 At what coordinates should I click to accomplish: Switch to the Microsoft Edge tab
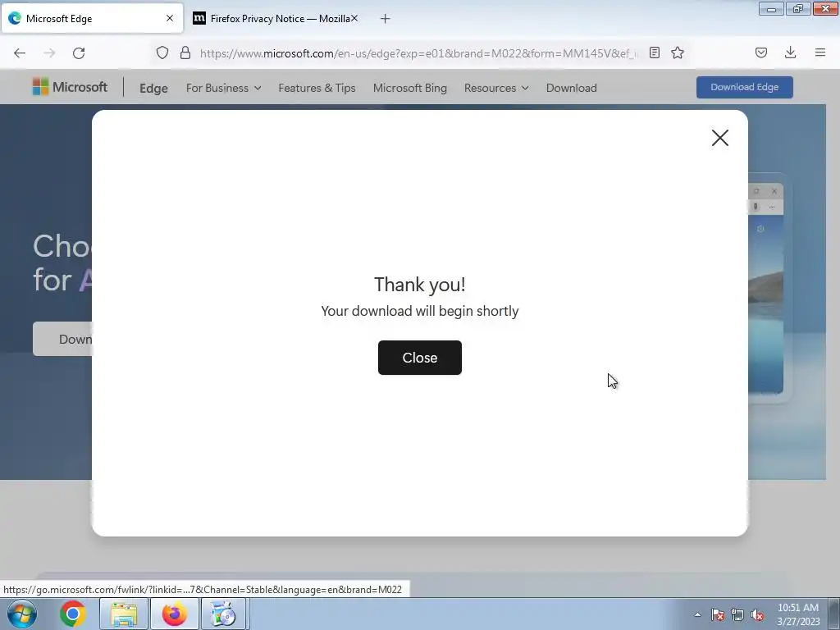[92, 19]
